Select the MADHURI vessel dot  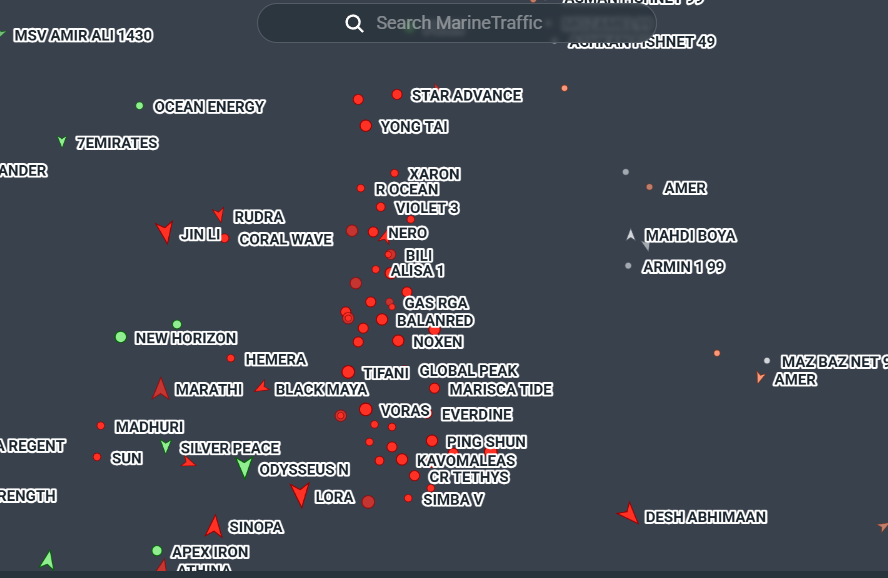tap(101, 426)
